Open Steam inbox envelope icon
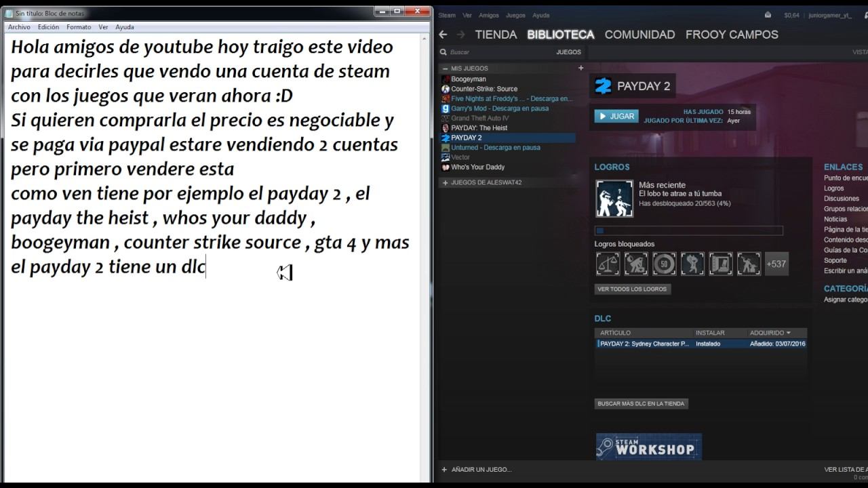The width and height of the screenshot is (868, 488). (x=768, y=15)
